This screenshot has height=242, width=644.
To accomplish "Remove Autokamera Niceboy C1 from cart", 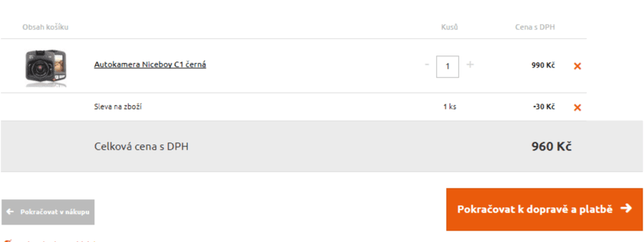I will point(577,66).
